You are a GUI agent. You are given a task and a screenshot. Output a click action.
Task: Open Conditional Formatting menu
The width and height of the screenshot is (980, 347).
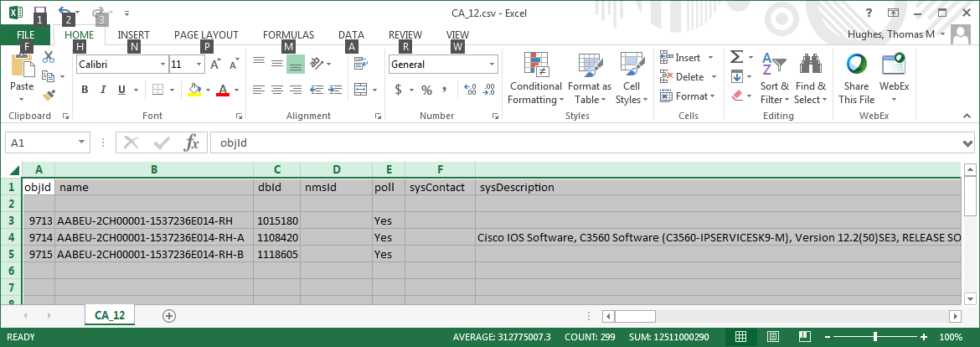[535, 78]
